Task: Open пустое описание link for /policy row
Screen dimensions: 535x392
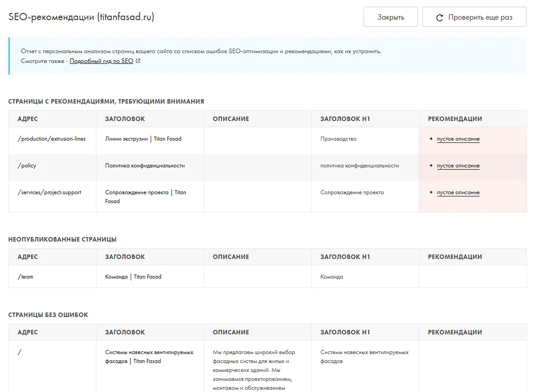Action: click(x=458, y=166)
